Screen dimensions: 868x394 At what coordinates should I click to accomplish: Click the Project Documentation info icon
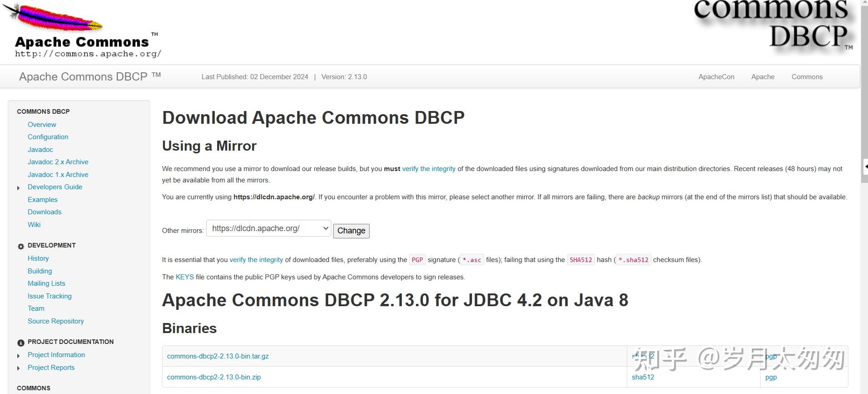(21, 343)
